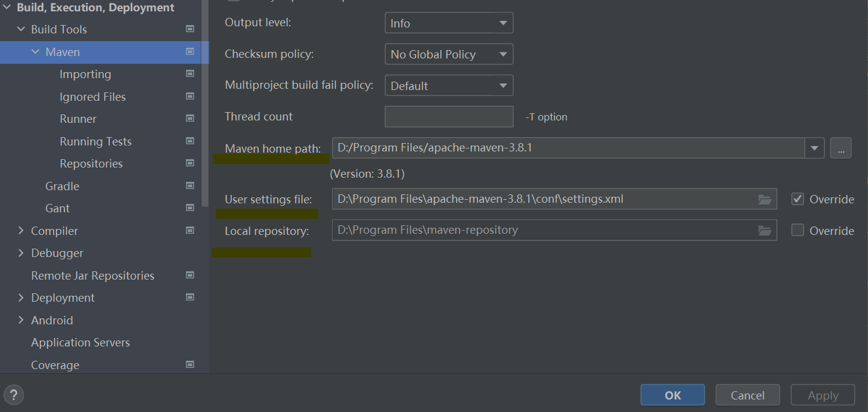
Task: Collapse Maven node
Action: point(36,52)
